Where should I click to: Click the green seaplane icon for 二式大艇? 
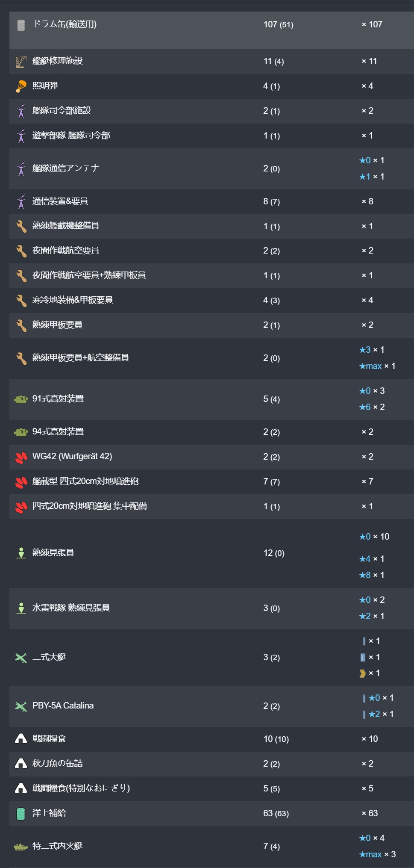pos(21,658)
